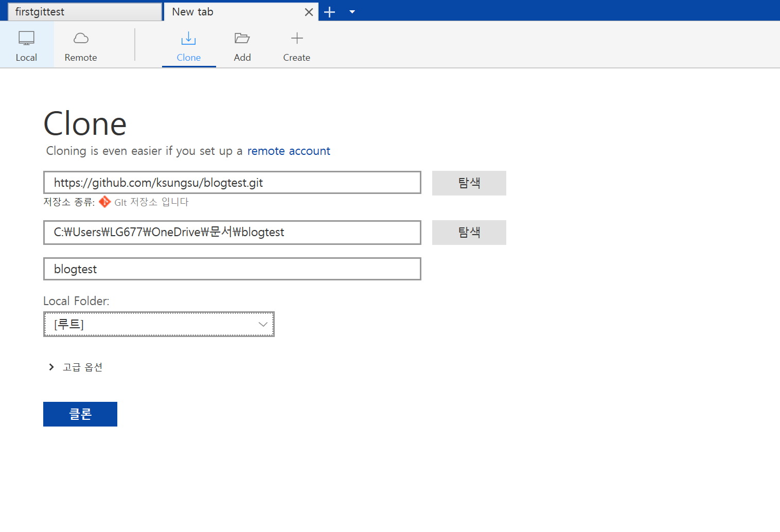Focus the destination path input field
This screenshot has height=532, width=780.
tap(232, 233)
